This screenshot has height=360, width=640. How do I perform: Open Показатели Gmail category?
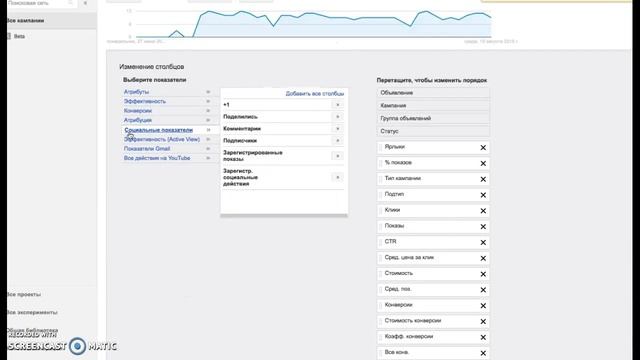pos(147,149)
